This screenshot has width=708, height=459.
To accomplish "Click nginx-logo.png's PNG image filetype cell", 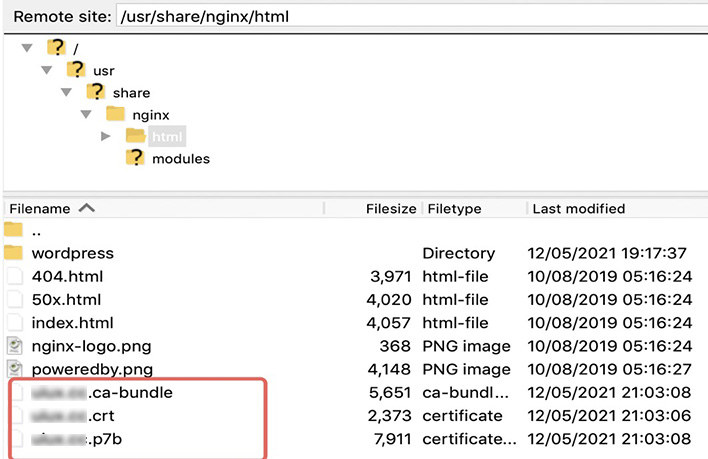I will click(x=466, y=347).
